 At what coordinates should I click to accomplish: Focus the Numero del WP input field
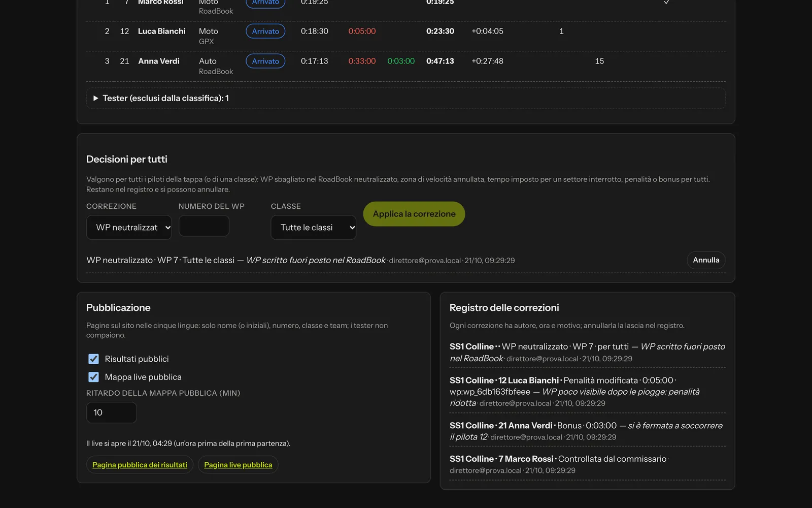(x=204, y=226)
